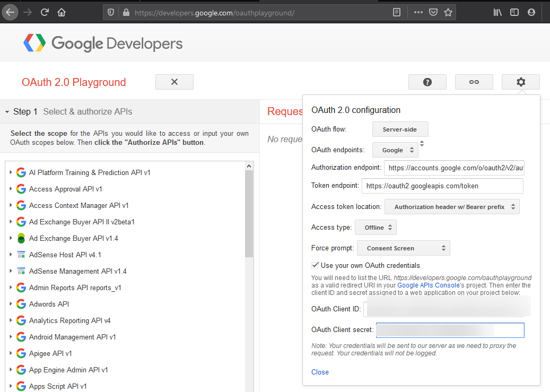Screen dimensions: 550x392
Task: Click the Token endpoint field
Action: [x=443, y=186]
